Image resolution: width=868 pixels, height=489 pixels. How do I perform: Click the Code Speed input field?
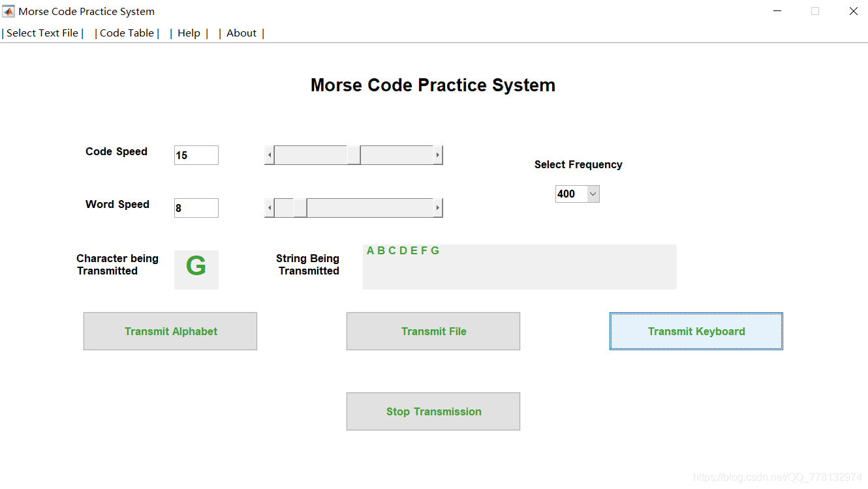point(196,155)
